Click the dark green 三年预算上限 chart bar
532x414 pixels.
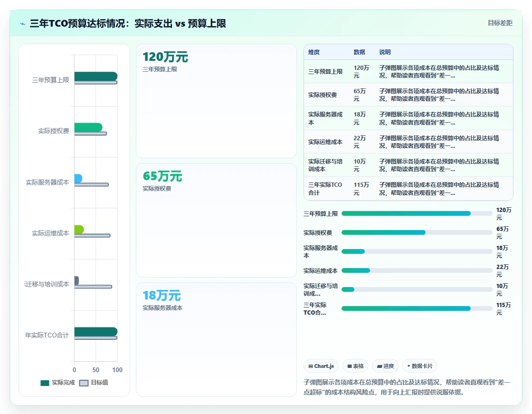[95, 77]
